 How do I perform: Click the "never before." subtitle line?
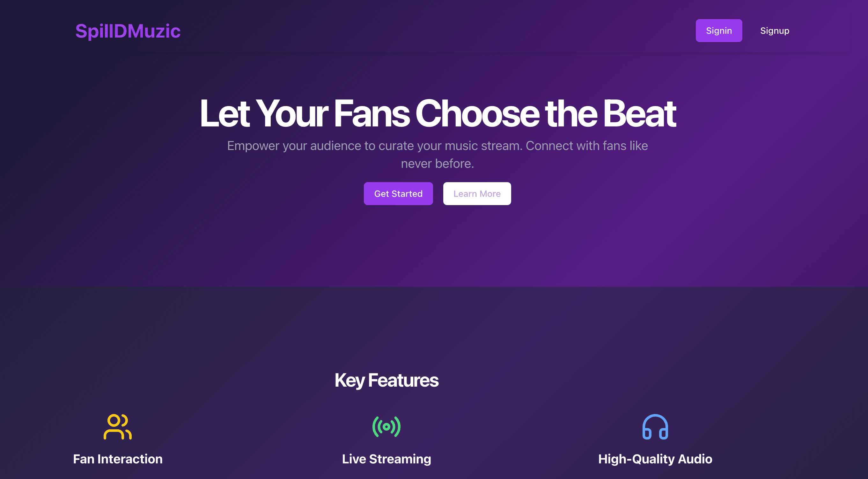click(437, 164)
